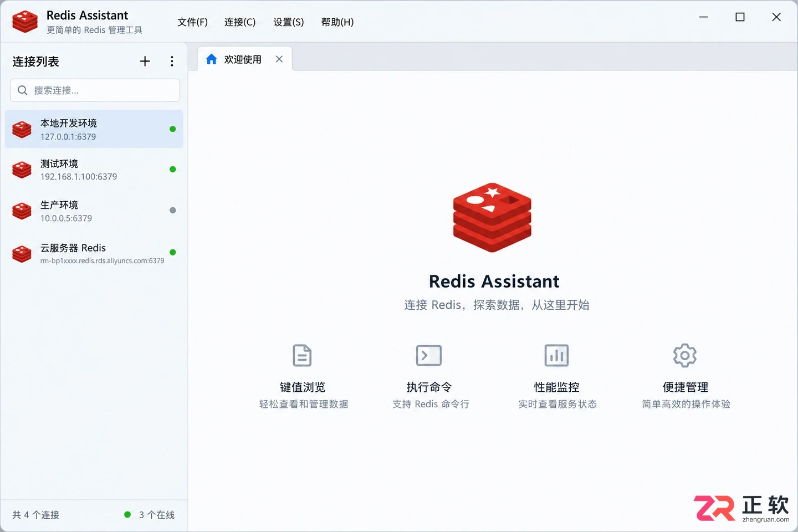Click the Redis Assistant heading in welcome page
This screenshot has height=532, width=798.
pos(494,282)
